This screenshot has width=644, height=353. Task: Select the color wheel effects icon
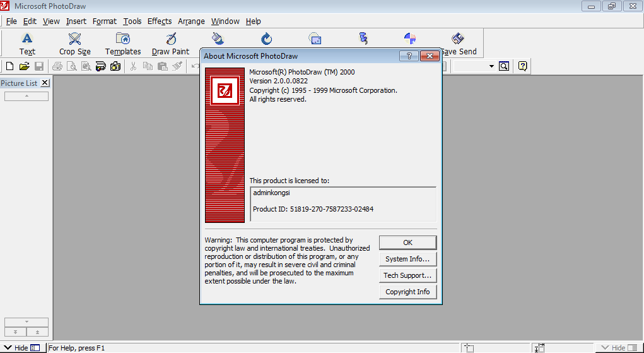(410, 39)
